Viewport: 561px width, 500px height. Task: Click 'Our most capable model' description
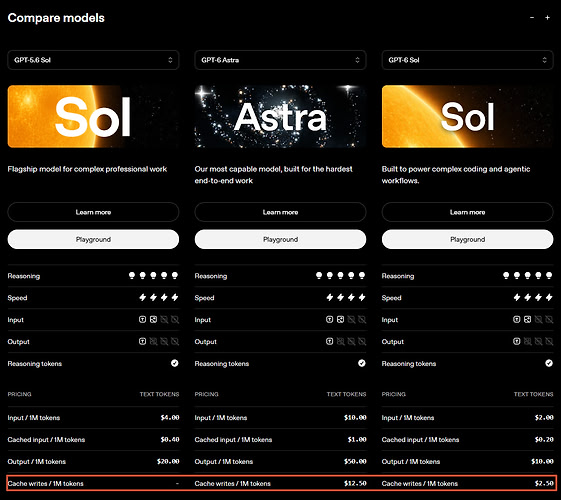(x=274, y=175)
